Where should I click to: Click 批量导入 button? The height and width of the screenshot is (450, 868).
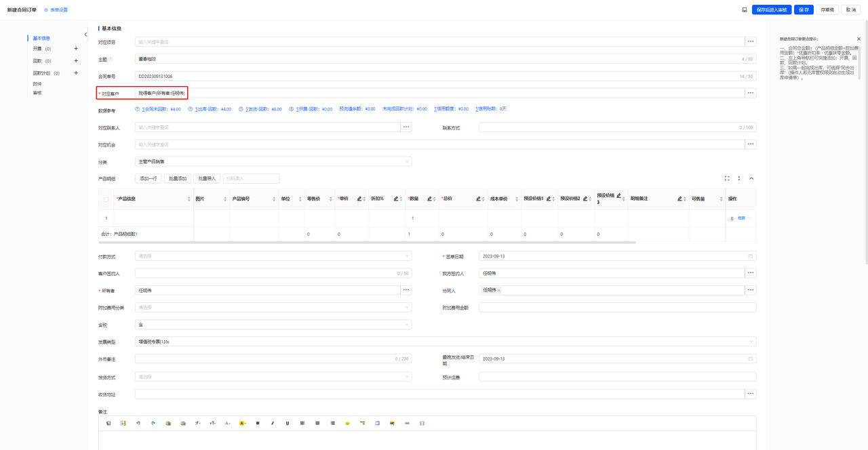(207, 179)
